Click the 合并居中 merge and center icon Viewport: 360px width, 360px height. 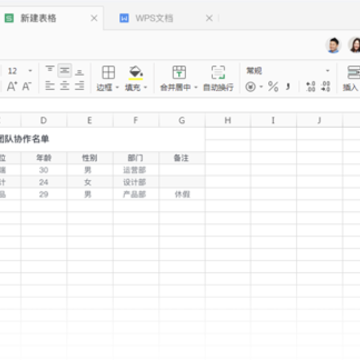coord(179,72)
